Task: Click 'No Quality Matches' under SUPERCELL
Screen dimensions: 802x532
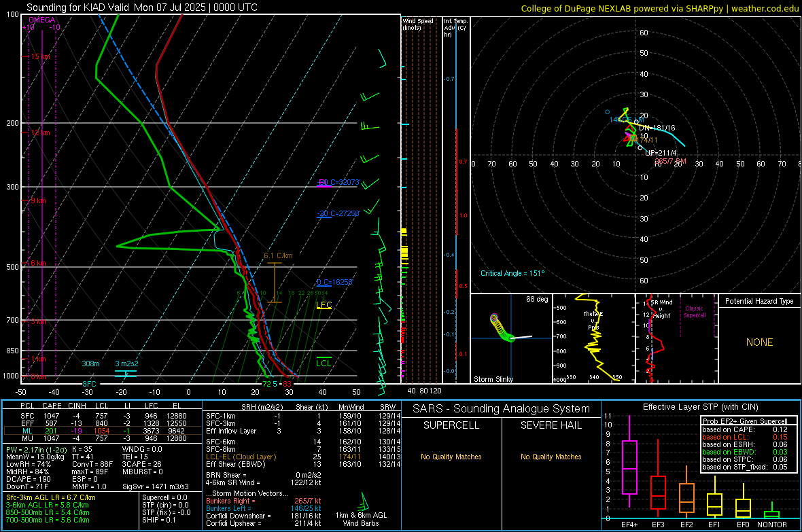Action: tap(451, 457)
